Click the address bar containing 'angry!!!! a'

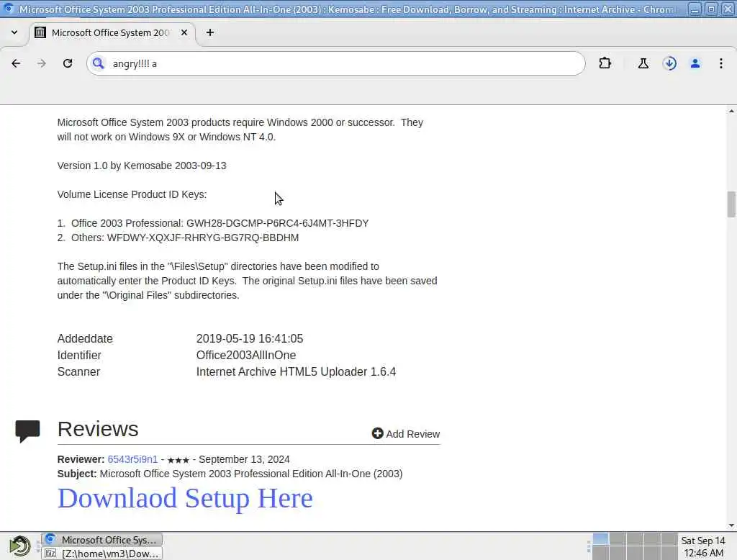(336, 63)
